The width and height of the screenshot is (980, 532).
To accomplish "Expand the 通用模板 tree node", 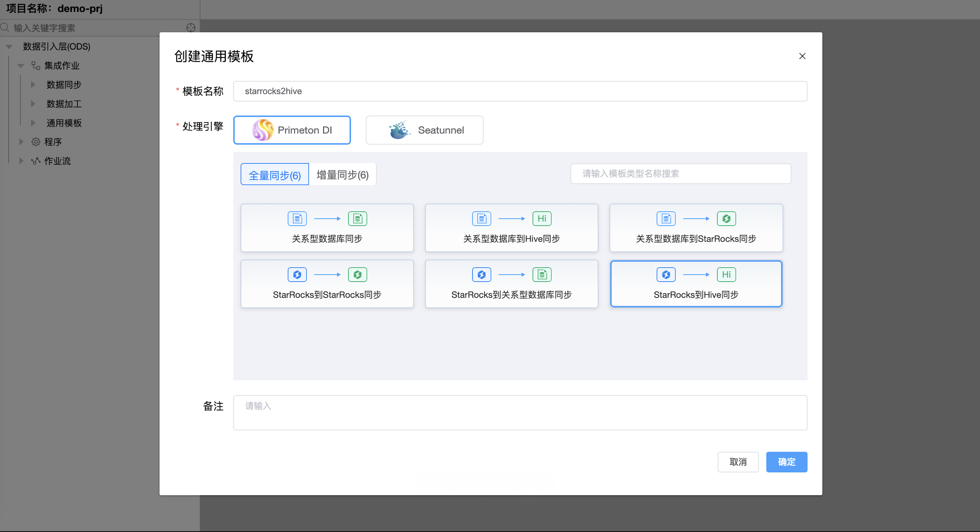I will (33, 123).
